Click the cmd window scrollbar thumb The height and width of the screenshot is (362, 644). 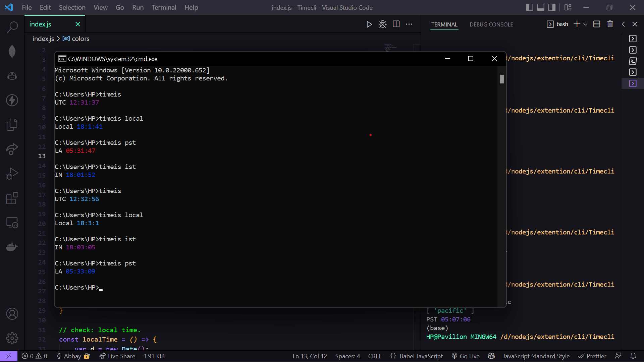502,79
